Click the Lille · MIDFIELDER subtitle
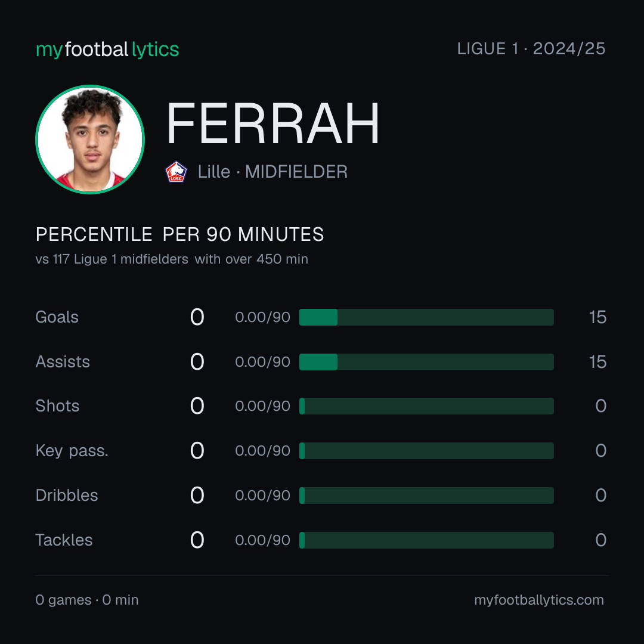The image size is (644, 644). tap(273, 172)
